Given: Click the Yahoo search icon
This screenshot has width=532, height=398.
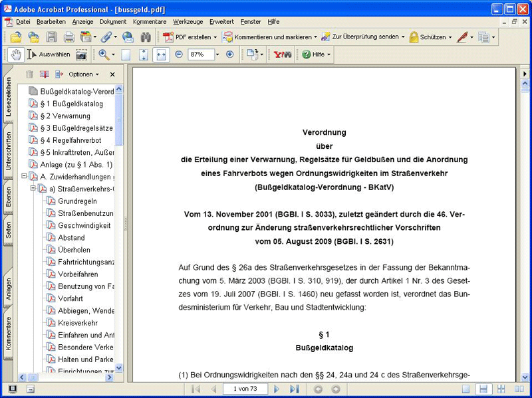Looking at the screenshot, I should [x=282, y=54].
